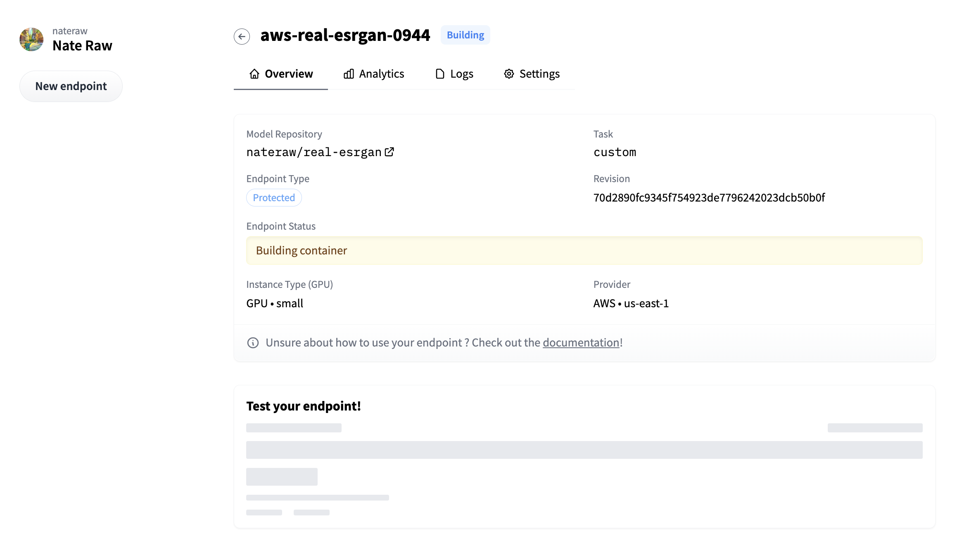The width and height of the screenshot is (969, 560).
Task: Click the info circle icon
Action: (x=253, y=343)
